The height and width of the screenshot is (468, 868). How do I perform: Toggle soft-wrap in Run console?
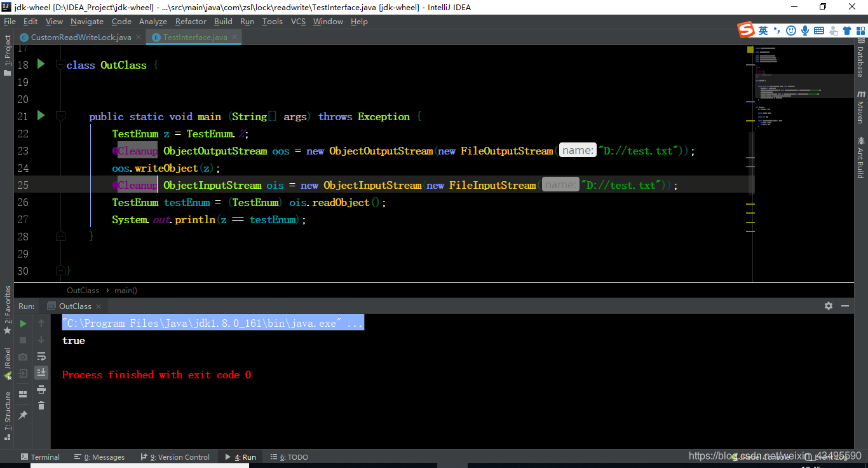click(41, 357)
